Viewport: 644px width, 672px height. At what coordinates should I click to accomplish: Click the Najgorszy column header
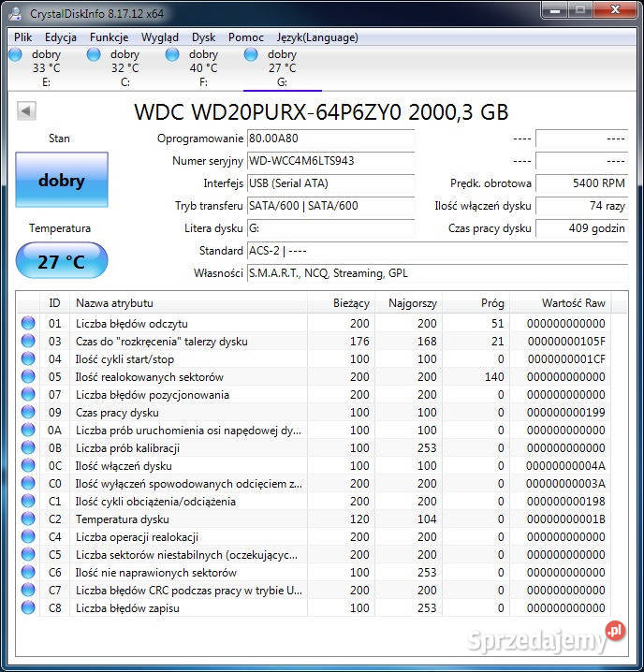tap(409, 303)
